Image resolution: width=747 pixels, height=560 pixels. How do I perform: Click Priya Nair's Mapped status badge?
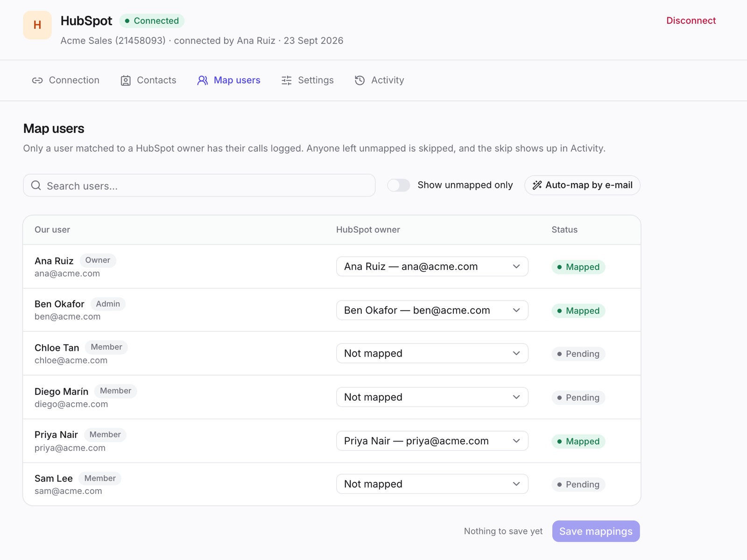tap(578, 441)
